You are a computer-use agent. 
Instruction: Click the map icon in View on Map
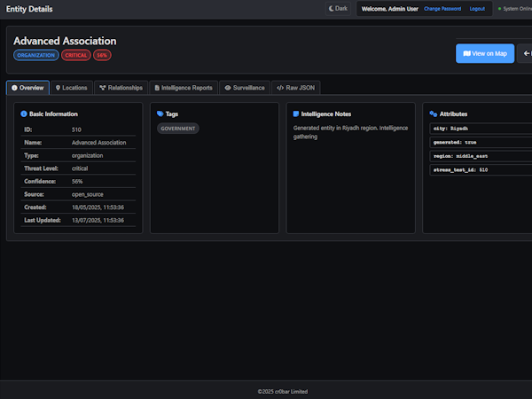coord(467,53)
